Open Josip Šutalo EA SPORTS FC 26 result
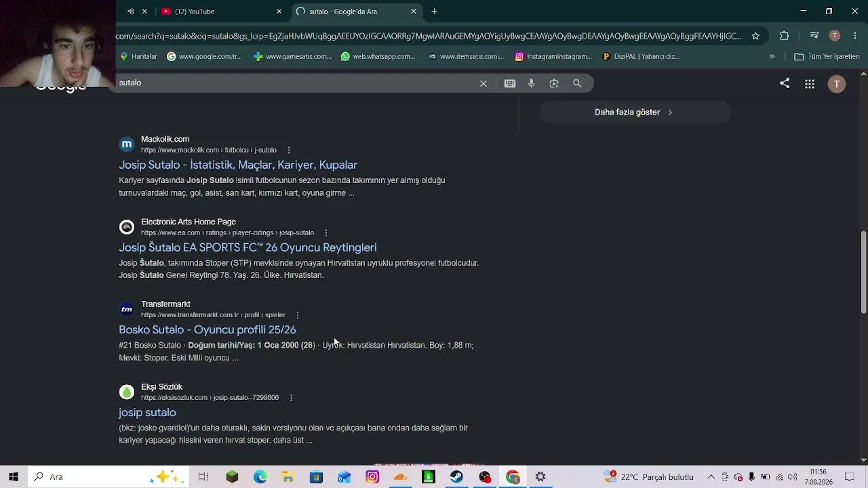The image size is (868, 488). 248,247
